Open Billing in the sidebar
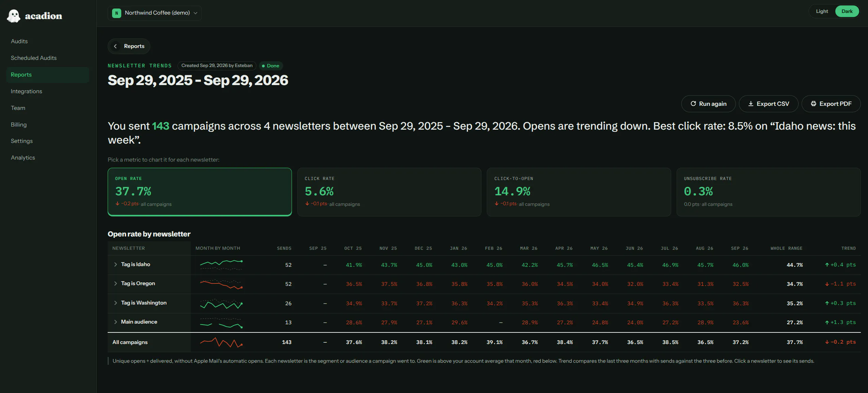The image size is (868, 393). [48, 125]
